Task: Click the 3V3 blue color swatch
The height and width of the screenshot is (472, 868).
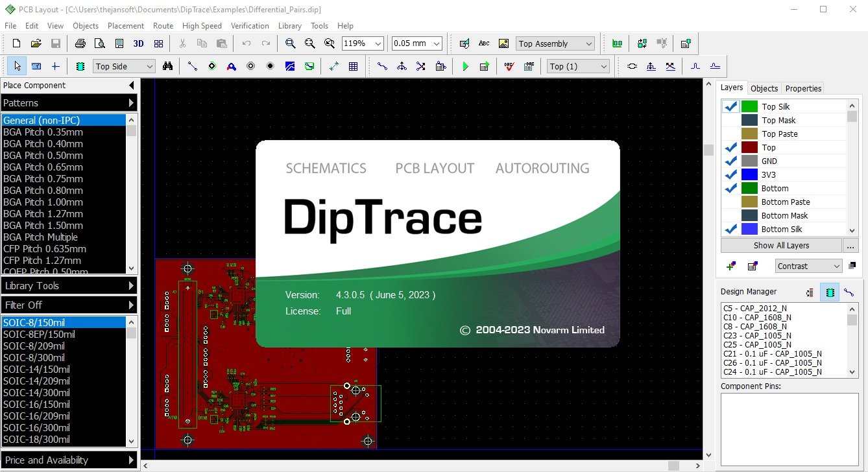Action: point(749,174)
